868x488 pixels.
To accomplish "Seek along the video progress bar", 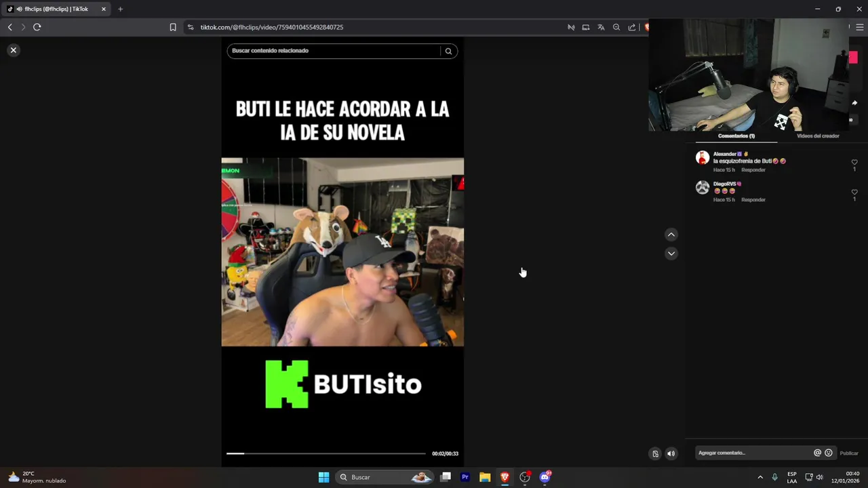I will (326, 453).
